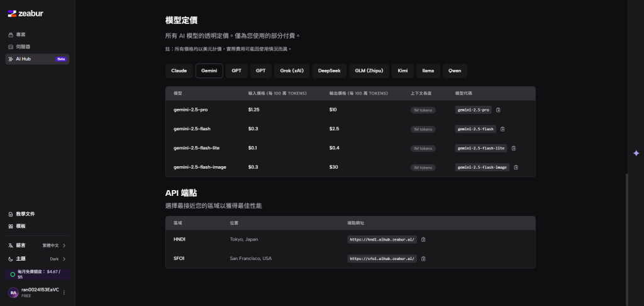Image resolution: width=644 pixels, height=306 pixels.
Task: Click the ran0024153EaVC username
Action: (x=40, y=290)
